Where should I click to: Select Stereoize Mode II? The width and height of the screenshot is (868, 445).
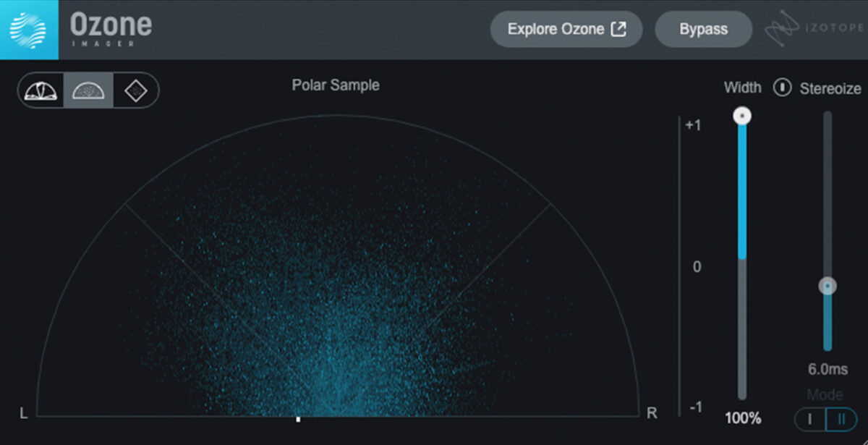coord(841,419)
